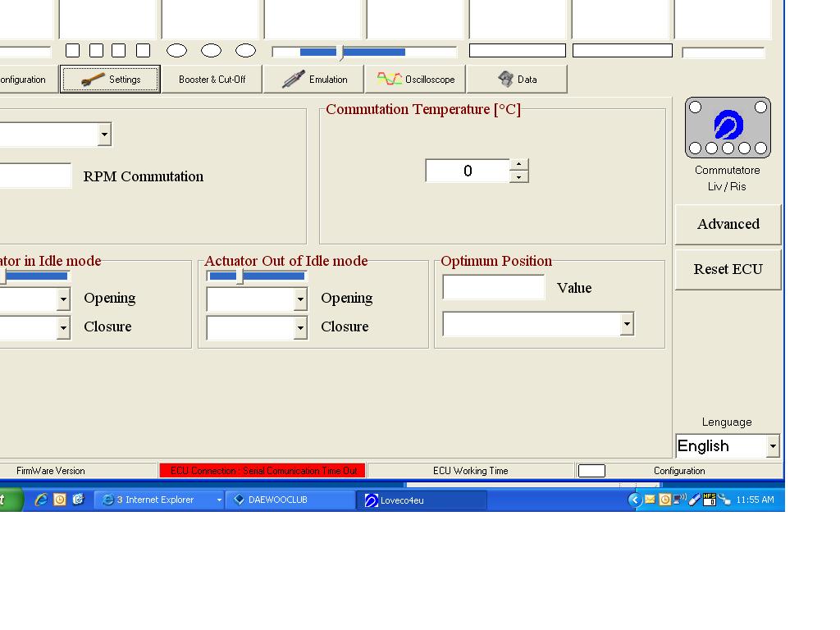Click the Advanced button
The width and height of the screenshot is (840, 630).
[728, 224]
